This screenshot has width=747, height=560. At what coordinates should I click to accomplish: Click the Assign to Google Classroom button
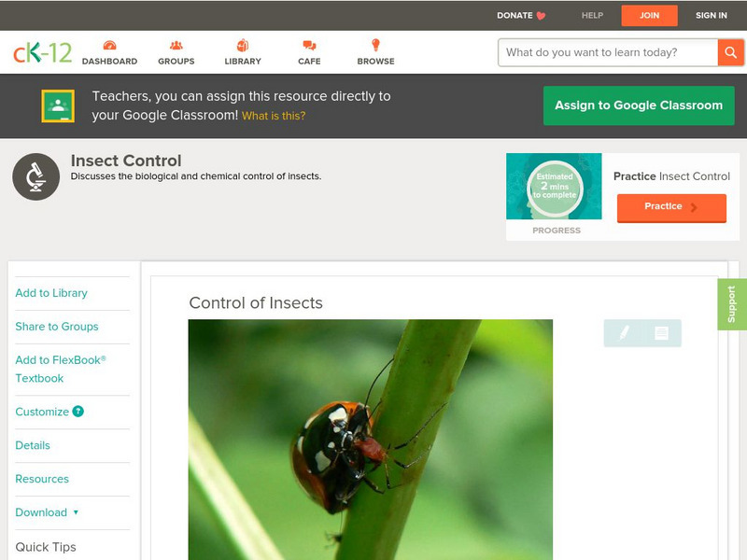pos(639,105)
